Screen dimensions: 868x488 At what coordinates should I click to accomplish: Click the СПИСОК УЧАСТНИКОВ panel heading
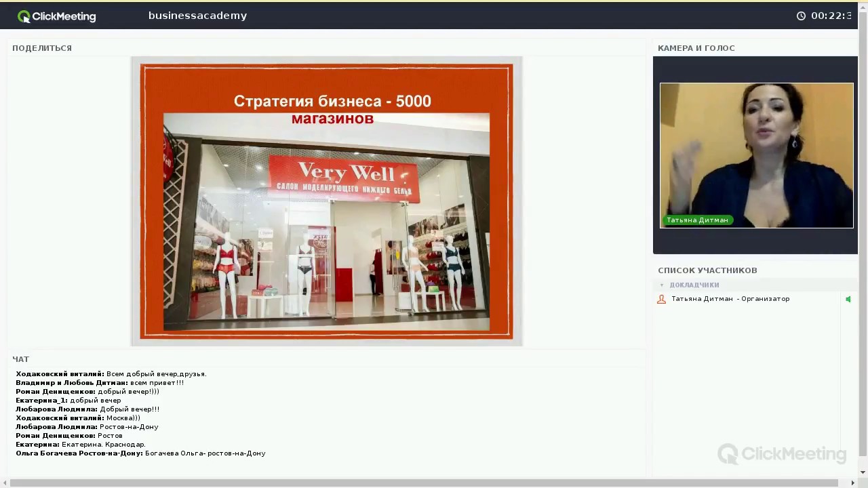pyautogui.click(x=707, y=270)
